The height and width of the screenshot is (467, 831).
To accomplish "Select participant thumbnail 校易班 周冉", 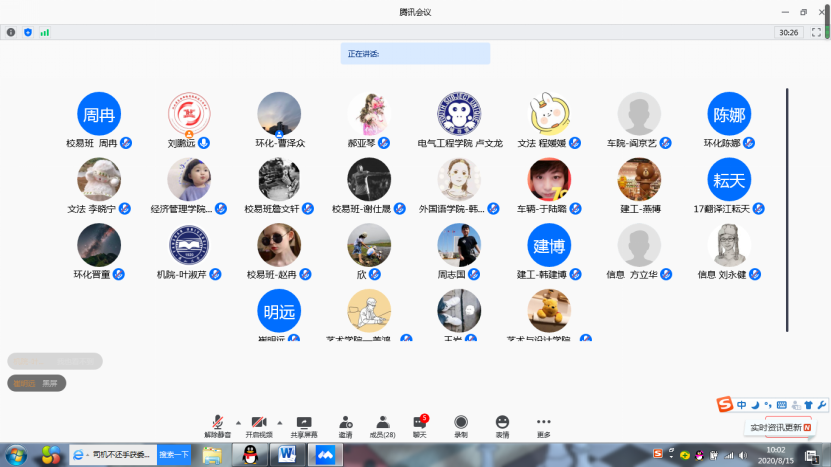I will [x=99, y=114].
